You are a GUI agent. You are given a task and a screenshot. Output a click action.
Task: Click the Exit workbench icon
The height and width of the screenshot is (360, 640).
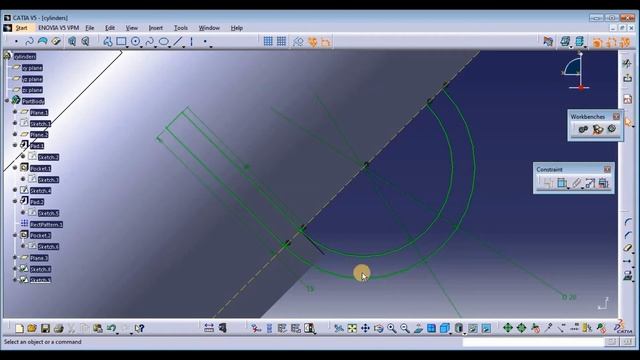pyautogui.click(x=627, y=78)
